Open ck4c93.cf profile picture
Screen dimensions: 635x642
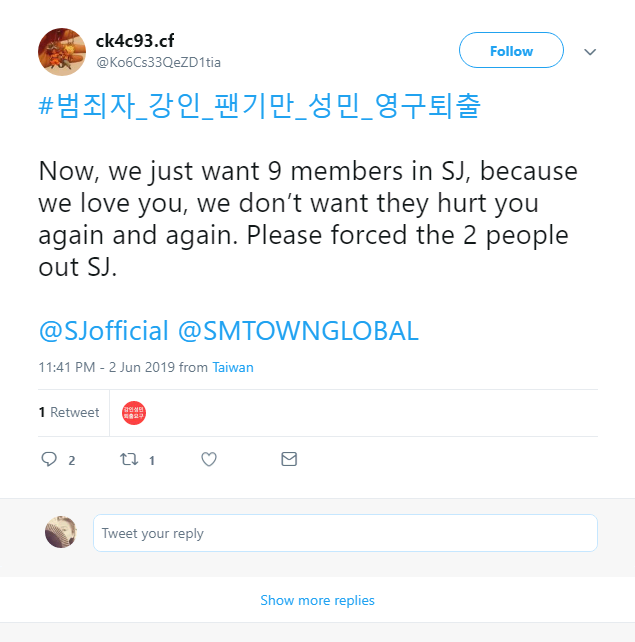click(x=62, y=52)
